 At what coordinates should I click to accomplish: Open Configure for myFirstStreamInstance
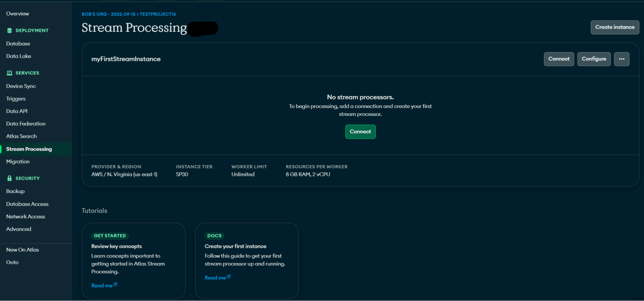(x=594, y=59)
